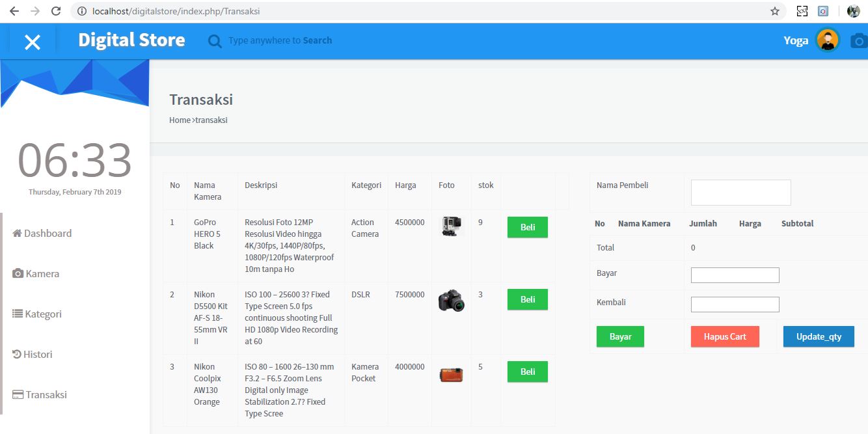The height and width of the screenshot is (434, 868).
Task: Clear the cart with Hapus Cart
Action: (x=724, y=336)
